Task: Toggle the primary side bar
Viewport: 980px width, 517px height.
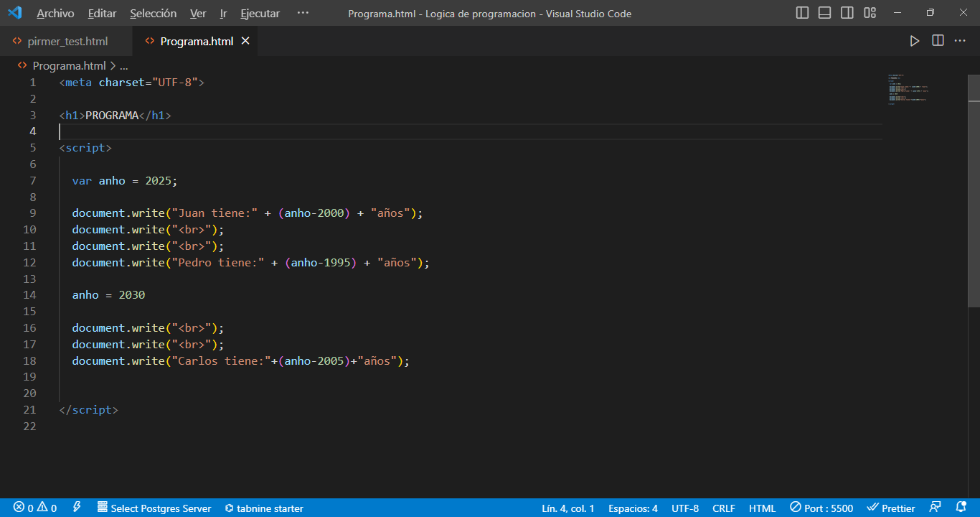Action: coord(803,13)
